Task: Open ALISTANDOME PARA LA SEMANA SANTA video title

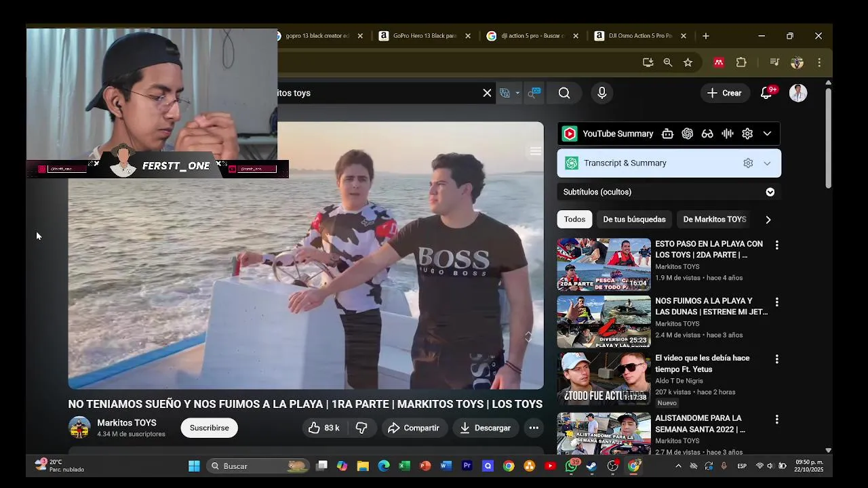Action: click(700, 424)
